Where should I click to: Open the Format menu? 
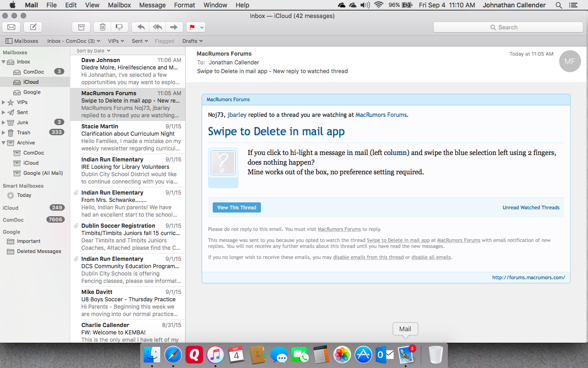pyautogui.click(x=185, y=5)
